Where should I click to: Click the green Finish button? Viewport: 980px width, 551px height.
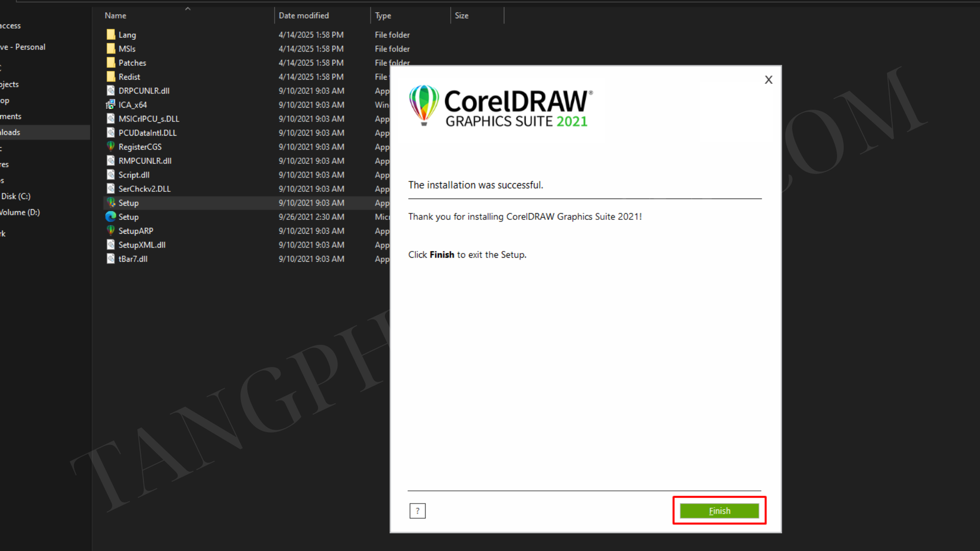(719, 511)
